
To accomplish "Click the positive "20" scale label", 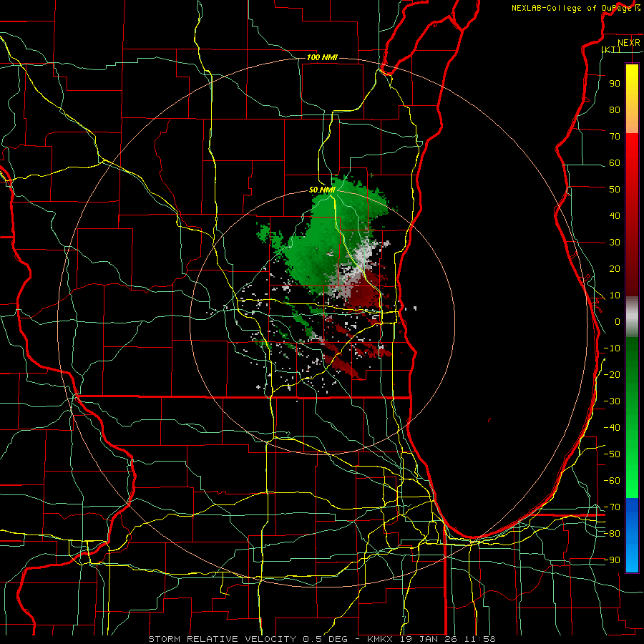I will 615,268.
